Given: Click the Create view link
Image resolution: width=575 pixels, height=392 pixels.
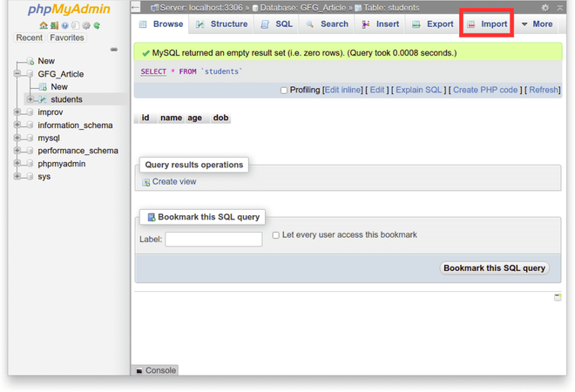Looking at the screenshot, I should click(x=174, y=181).
